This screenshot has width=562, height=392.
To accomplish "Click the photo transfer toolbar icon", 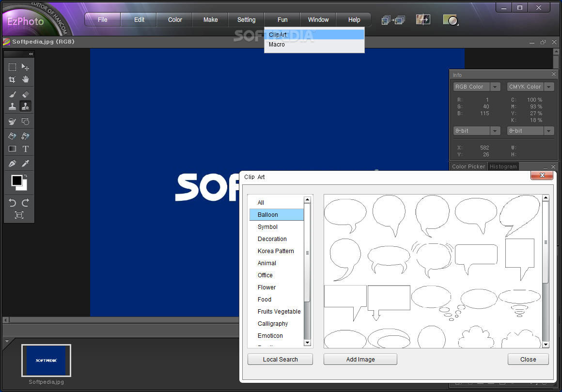I will 423,20.
